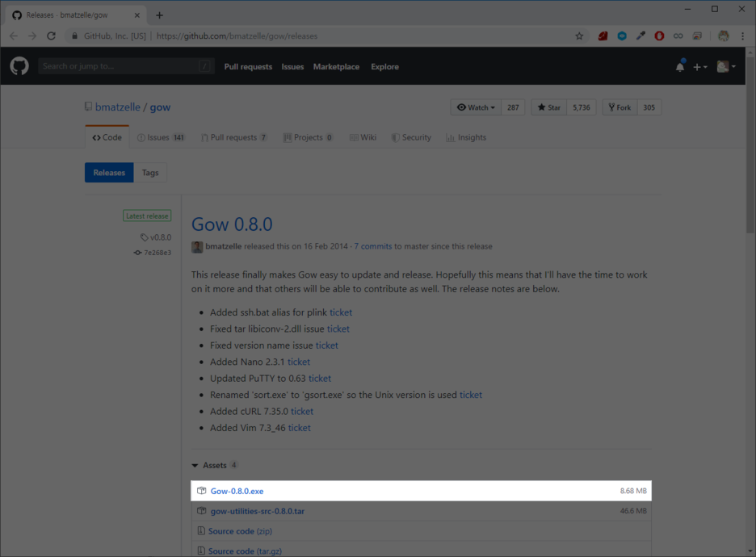View the 5,736 stargazers count

point(582,107)
